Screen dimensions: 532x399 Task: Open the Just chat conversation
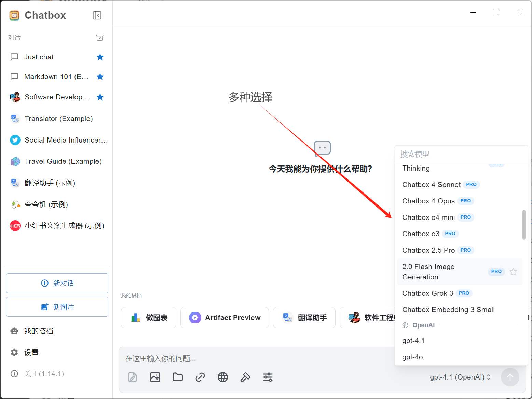pyautogui.click(x=57, y=57)
